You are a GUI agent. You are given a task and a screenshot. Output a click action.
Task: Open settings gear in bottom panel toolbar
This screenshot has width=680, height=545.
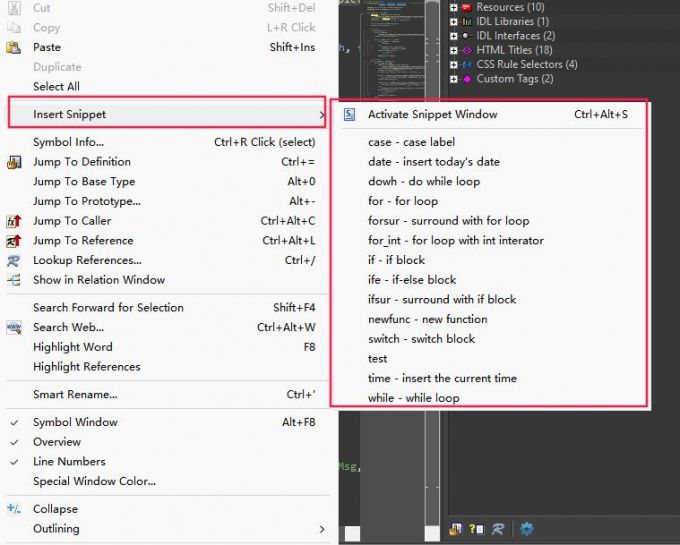tap(526, 529)
